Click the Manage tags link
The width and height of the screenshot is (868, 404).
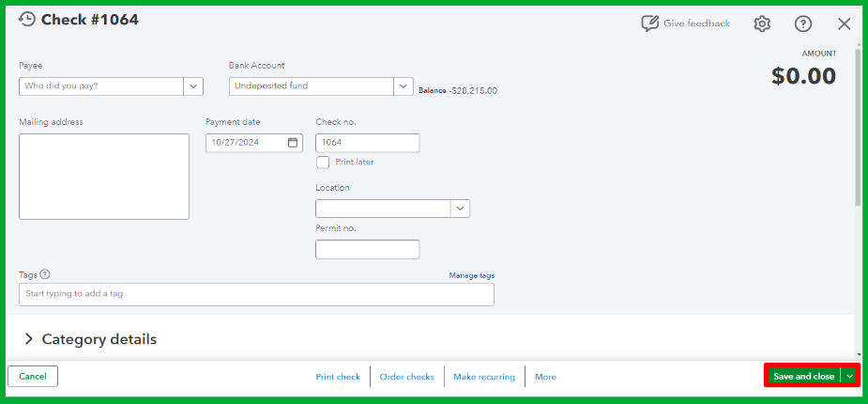(x=472, y=275)
